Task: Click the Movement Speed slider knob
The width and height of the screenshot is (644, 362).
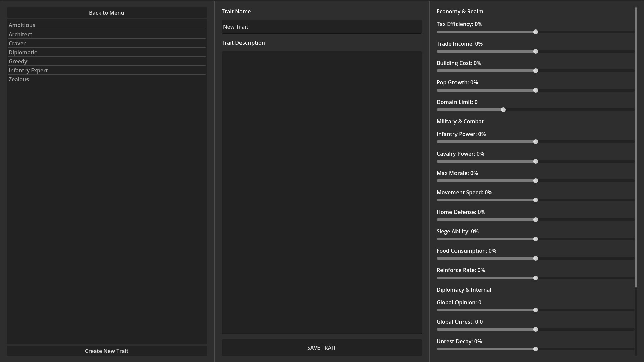Action: [536, 200]
